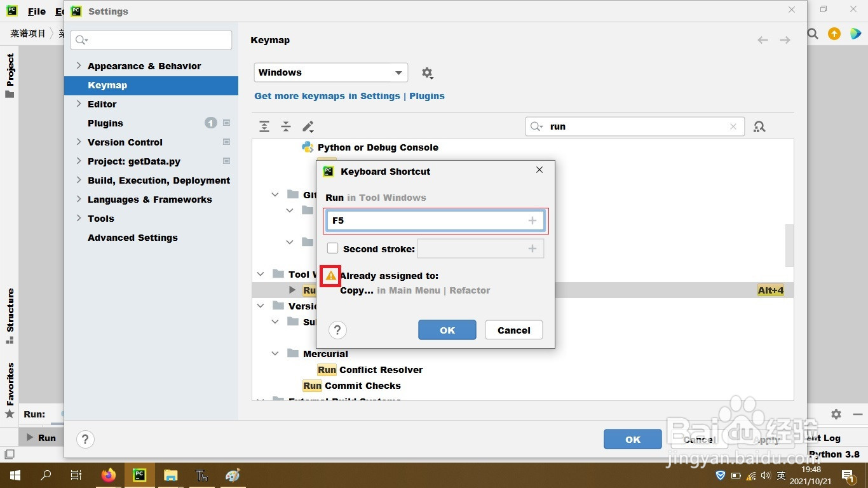This screenshot has width=868, height=488.
Task: Click the forward navigation arrow
Action: click(785, 40)
